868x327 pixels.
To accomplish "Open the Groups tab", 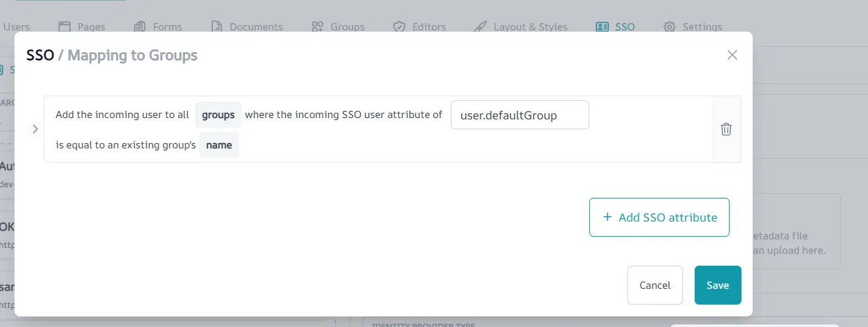I will 338,27.
